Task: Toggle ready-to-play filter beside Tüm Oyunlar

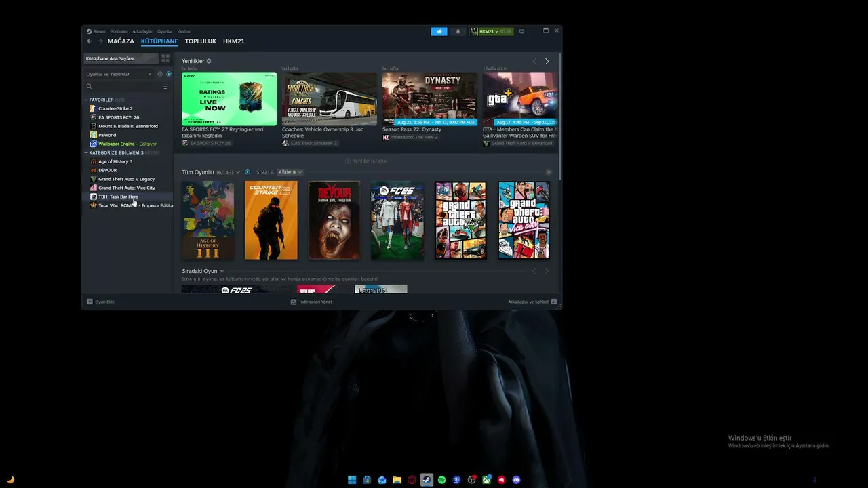Action: 248,172
